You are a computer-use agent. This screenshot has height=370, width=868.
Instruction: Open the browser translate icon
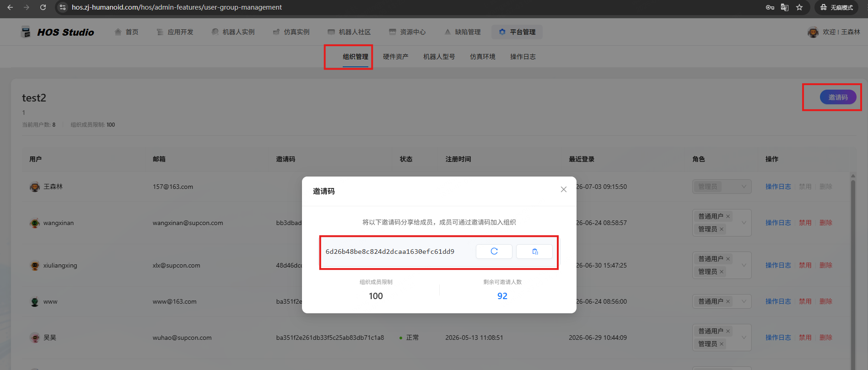(785, 7)
